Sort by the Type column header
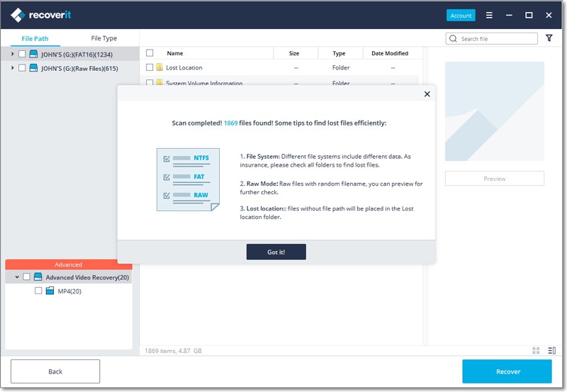 pyautogui.click(x=339, y=53)
